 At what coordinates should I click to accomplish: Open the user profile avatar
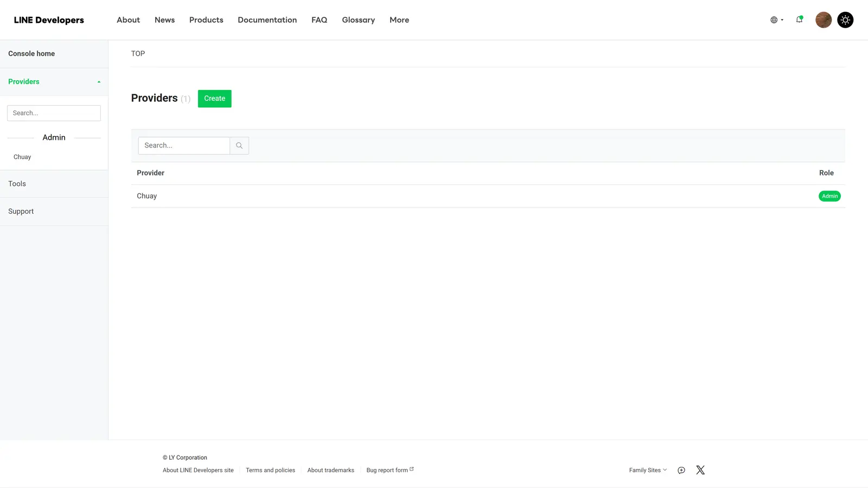pos(824,20)
